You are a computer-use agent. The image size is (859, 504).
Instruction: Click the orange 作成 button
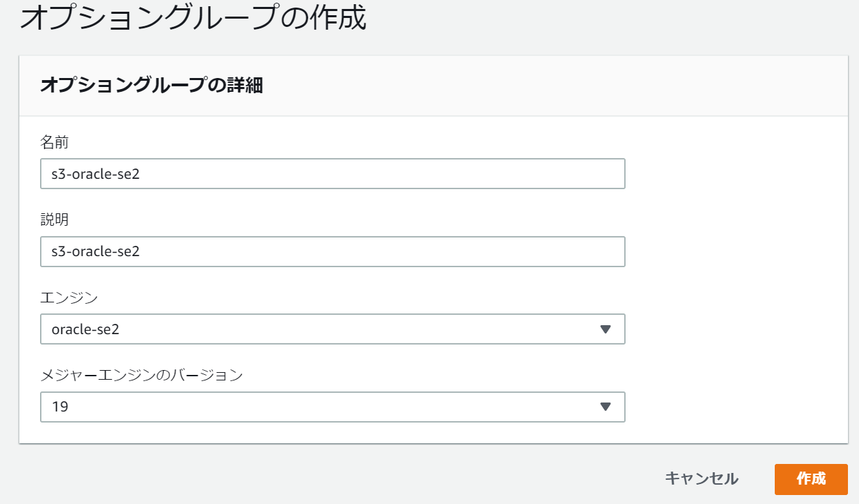pos(811,479)
